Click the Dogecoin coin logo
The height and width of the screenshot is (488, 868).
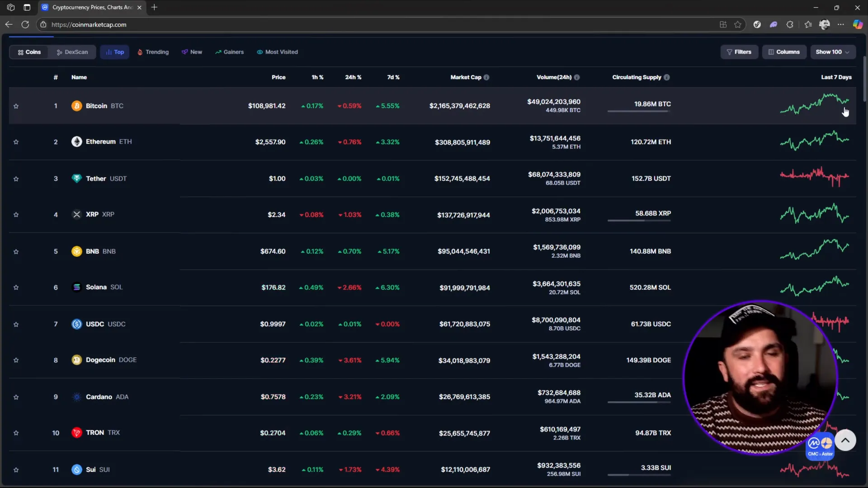pos(76,360)
